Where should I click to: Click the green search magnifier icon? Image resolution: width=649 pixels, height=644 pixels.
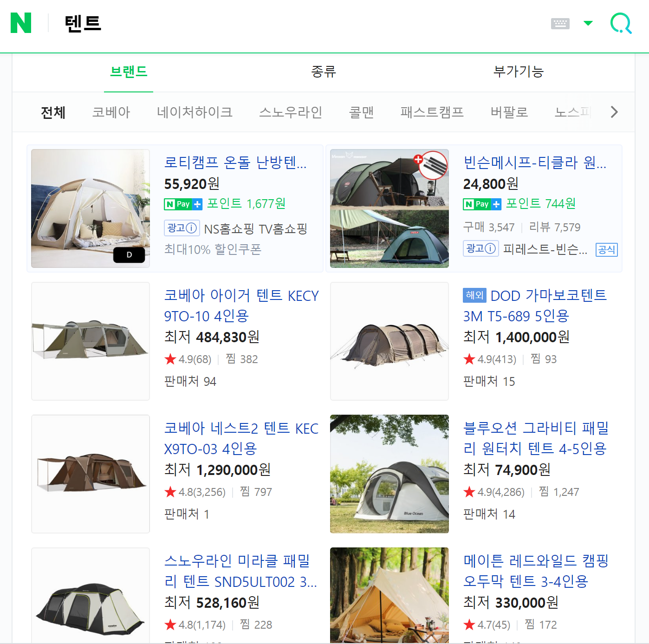pyautogui.click(x=621, y=23)
